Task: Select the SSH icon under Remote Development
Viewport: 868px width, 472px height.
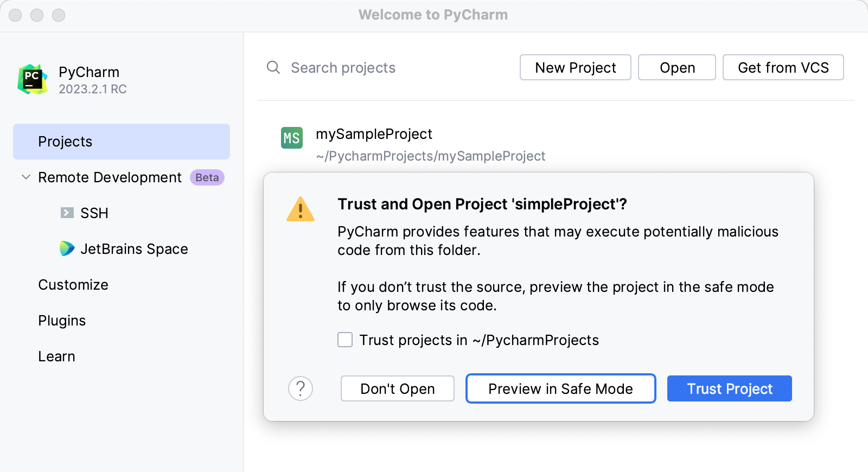Action: click(x=66, y=213)
